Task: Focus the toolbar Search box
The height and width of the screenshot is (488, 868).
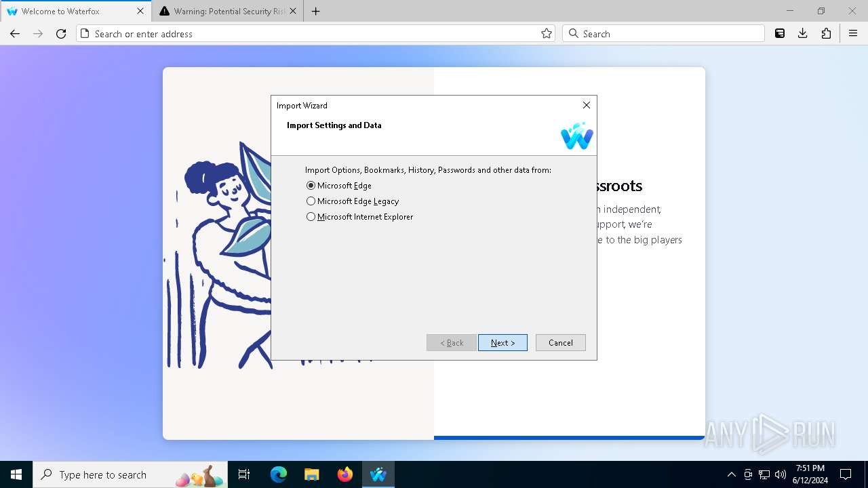Action: pos(664,34)
